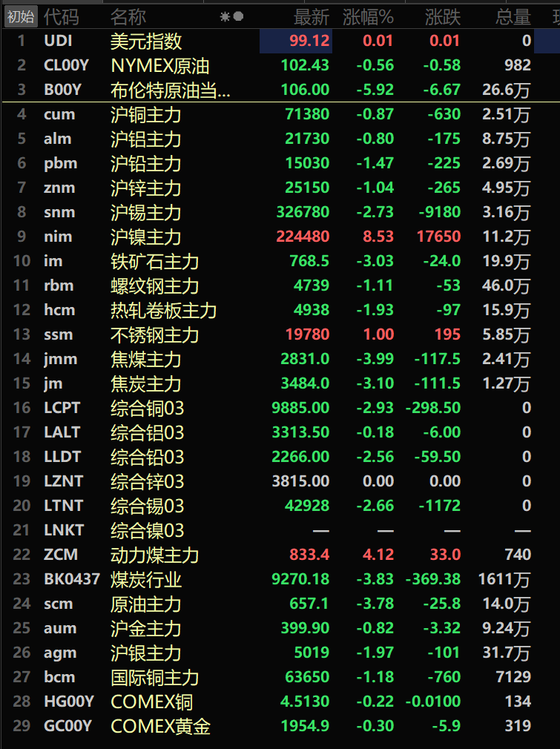The height and width of the screenshot is (749, 560).
Task: Click the 初始 button in the header
Action: point(21,17)
